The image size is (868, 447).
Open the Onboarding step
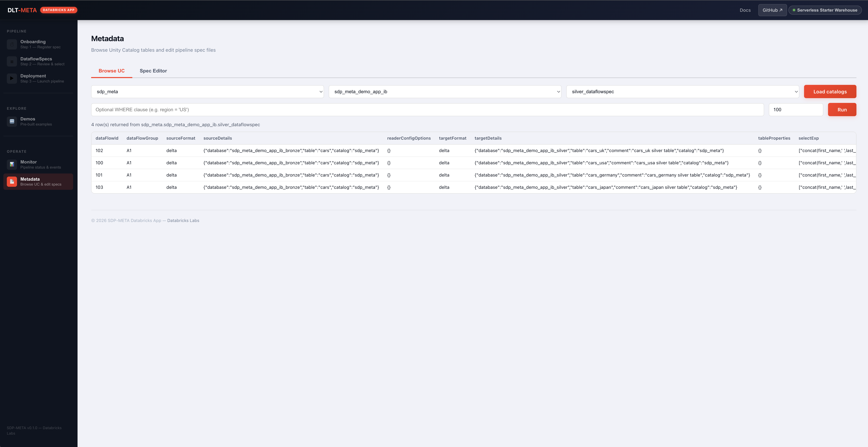click(x=38, y=44)
